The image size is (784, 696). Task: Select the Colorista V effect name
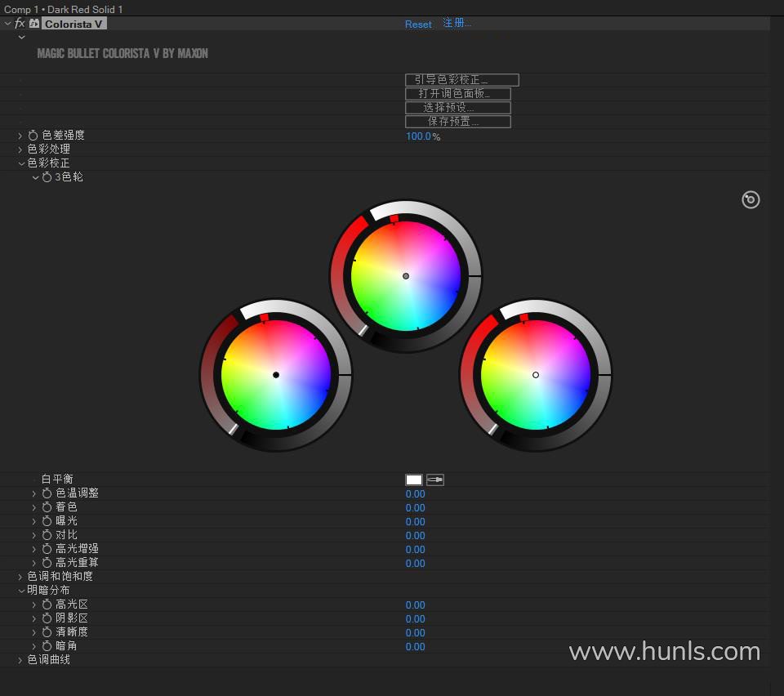click(x=73, y=24)
